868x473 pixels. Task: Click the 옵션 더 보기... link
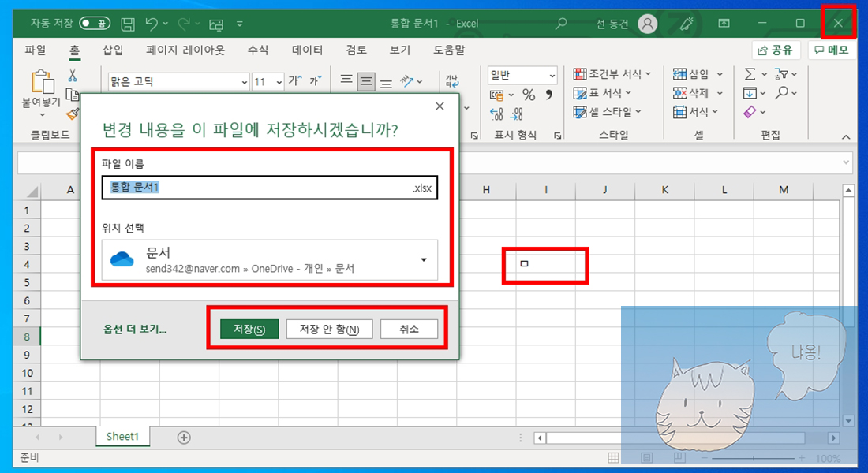point(135,330)
